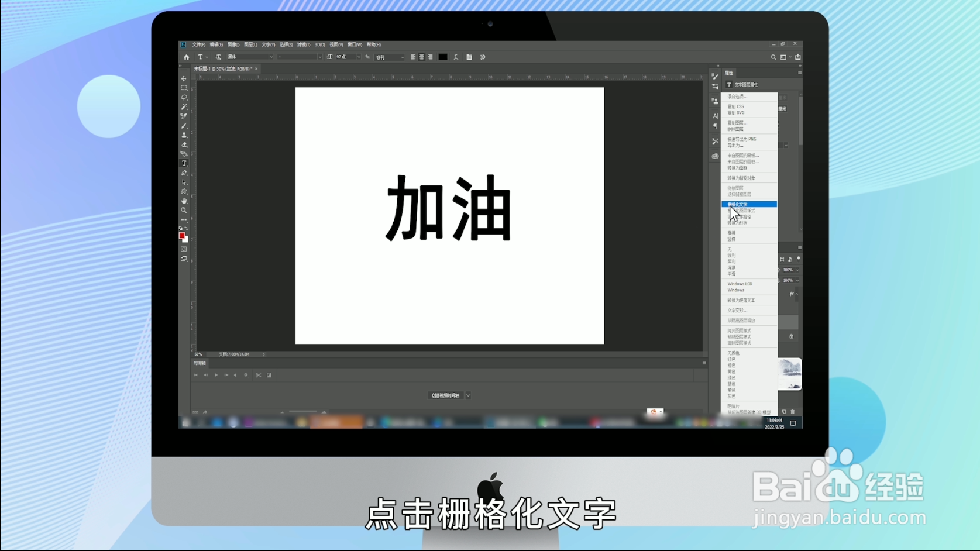Select the Move tool
980x551 pixels.
[x=184, y=78]
